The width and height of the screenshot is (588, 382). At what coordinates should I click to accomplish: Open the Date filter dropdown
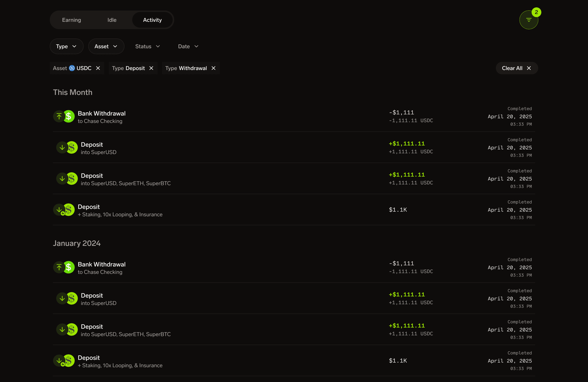coord(188,46)
